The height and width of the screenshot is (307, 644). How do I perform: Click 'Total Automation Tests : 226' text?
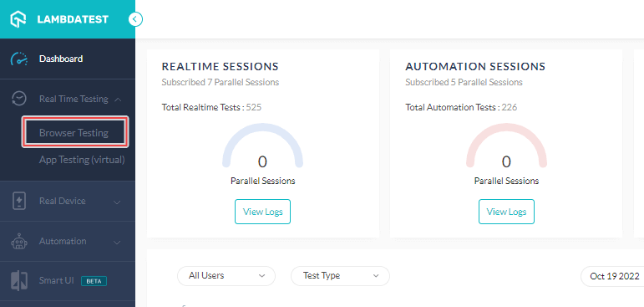pyautogui.click(x=461, y=107)
